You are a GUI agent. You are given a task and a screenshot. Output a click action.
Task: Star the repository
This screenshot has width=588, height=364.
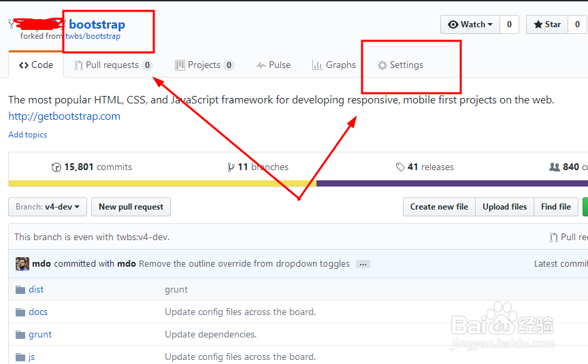pos(547,24)
